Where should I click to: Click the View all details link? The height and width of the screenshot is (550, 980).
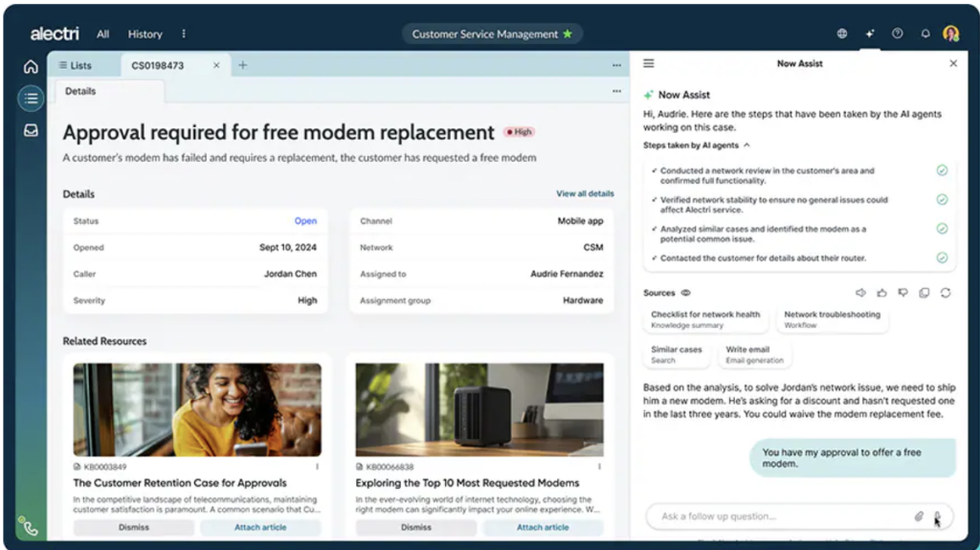(585, 194)
